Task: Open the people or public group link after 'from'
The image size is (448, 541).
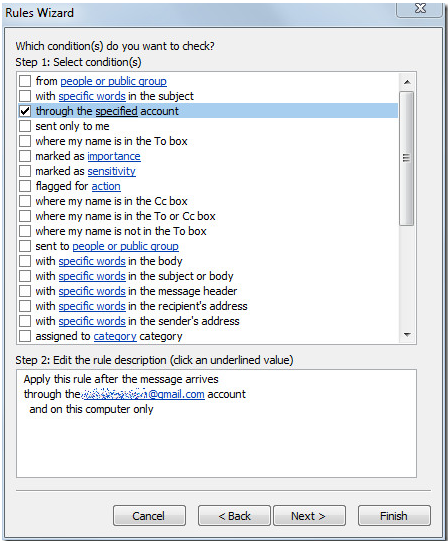Action: click(x=114, y=81)
